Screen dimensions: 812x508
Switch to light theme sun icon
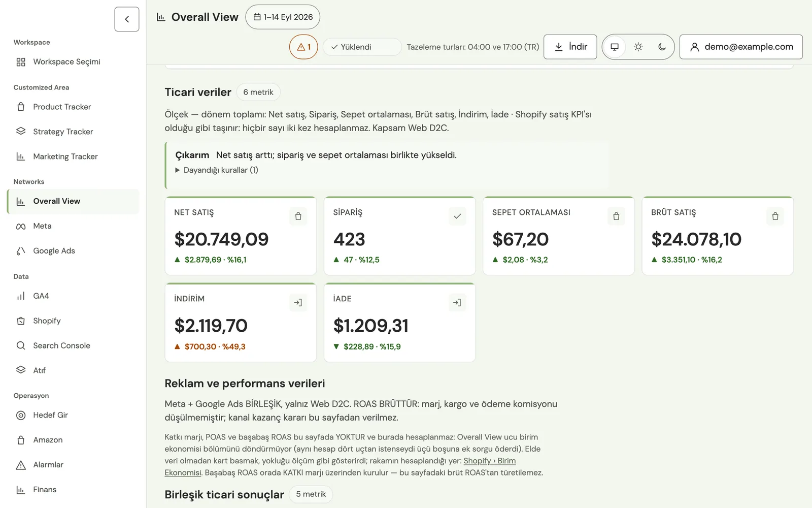[638, 47]
